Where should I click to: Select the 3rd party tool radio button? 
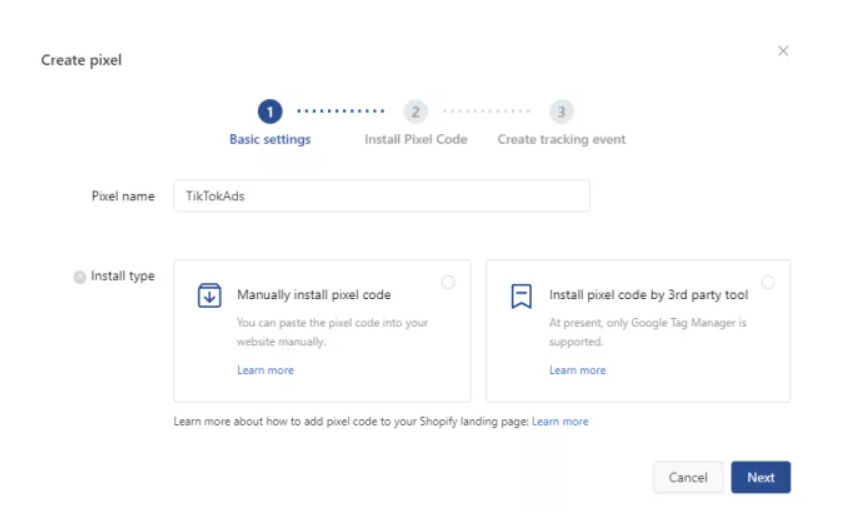pyautogui.click(x=768, y=282)
